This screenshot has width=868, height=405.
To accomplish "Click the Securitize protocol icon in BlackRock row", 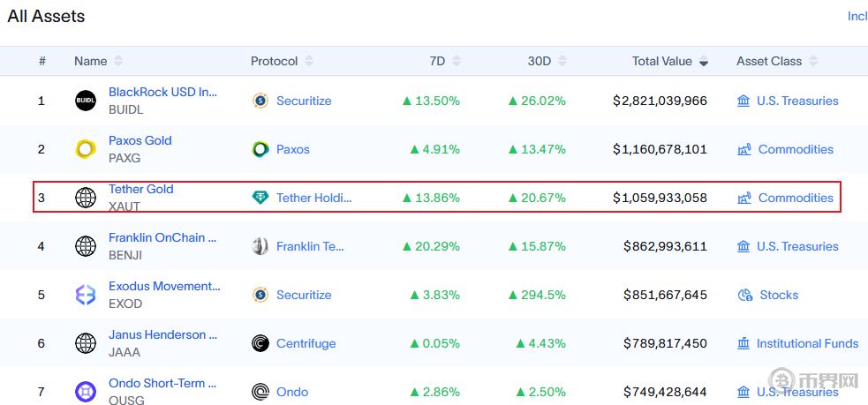I will (260, 101).
